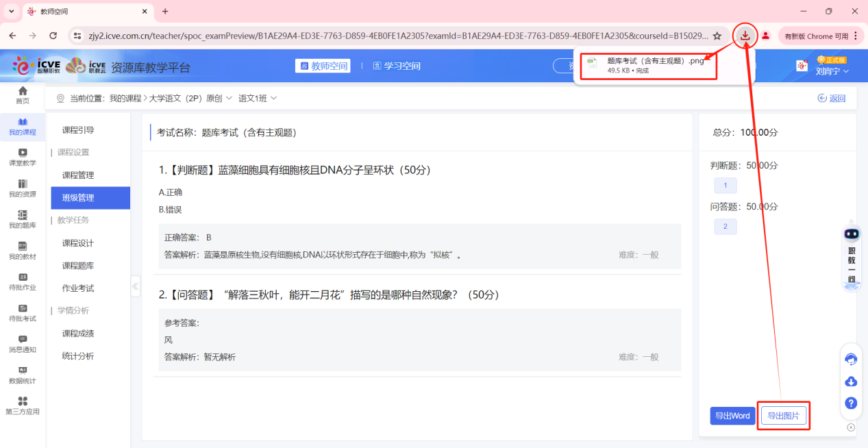Open 课堂教学 in the left sidebar
The height and width of the screenshot is (448, 868).
pyautogui.click(x=23, y=157)
